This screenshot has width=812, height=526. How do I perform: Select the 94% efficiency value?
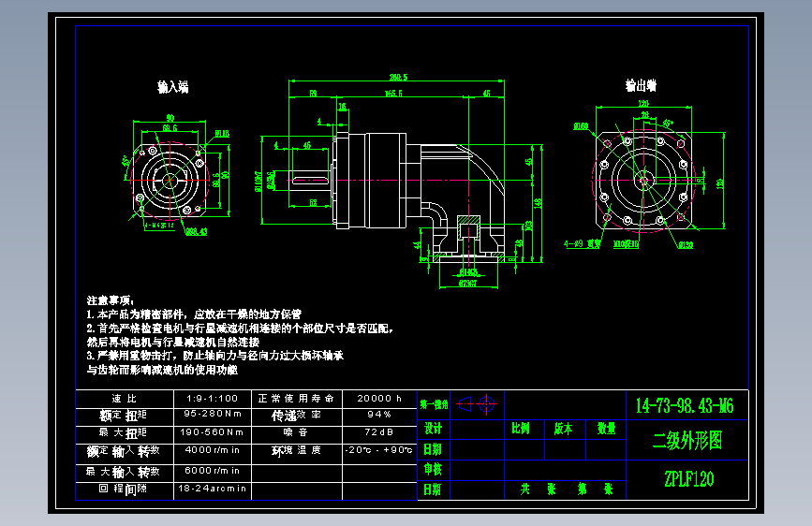379,415
